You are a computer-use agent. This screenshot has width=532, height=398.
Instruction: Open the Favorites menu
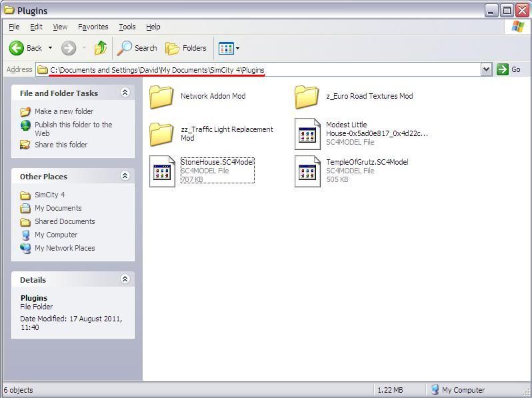[93, 27]
